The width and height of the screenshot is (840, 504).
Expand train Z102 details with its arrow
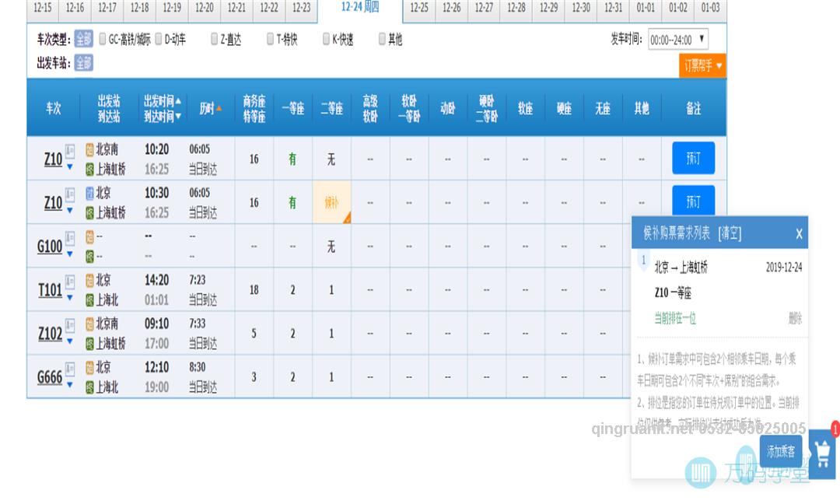(x=69, y=340)
